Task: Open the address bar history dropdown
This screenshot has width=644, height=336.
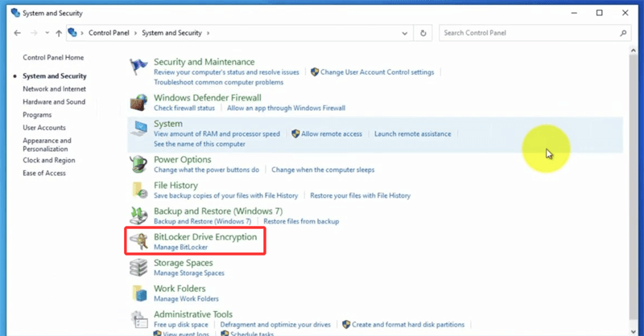Action: [x=405, y=33]
